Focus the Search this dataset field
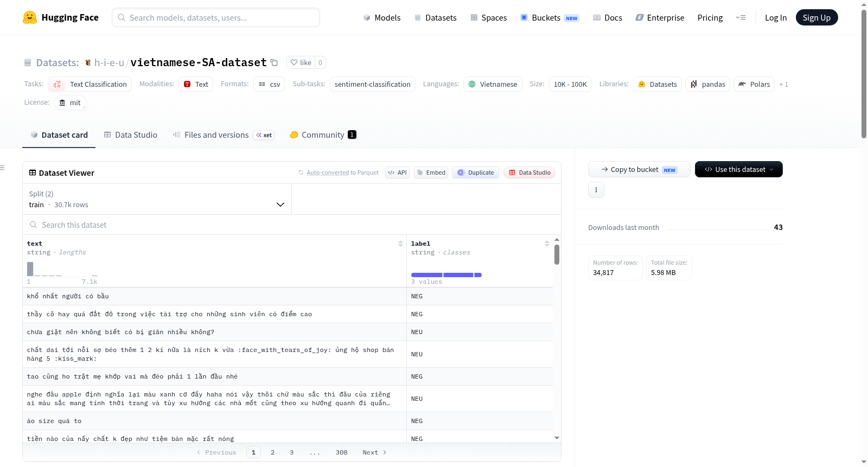 pyautogui.click(x=292, y=225)
